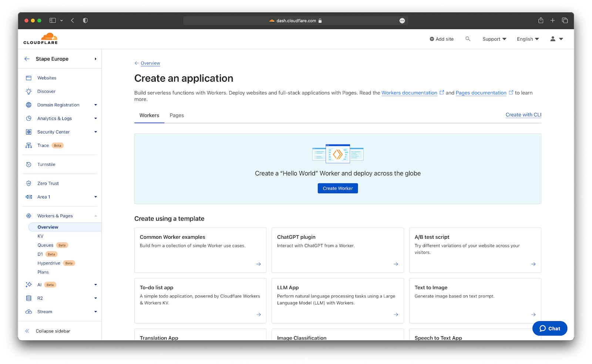Click the Security Center icon
Image resolution: width=592 pixels, height=364 pixels.
click(x=28, y=132)
